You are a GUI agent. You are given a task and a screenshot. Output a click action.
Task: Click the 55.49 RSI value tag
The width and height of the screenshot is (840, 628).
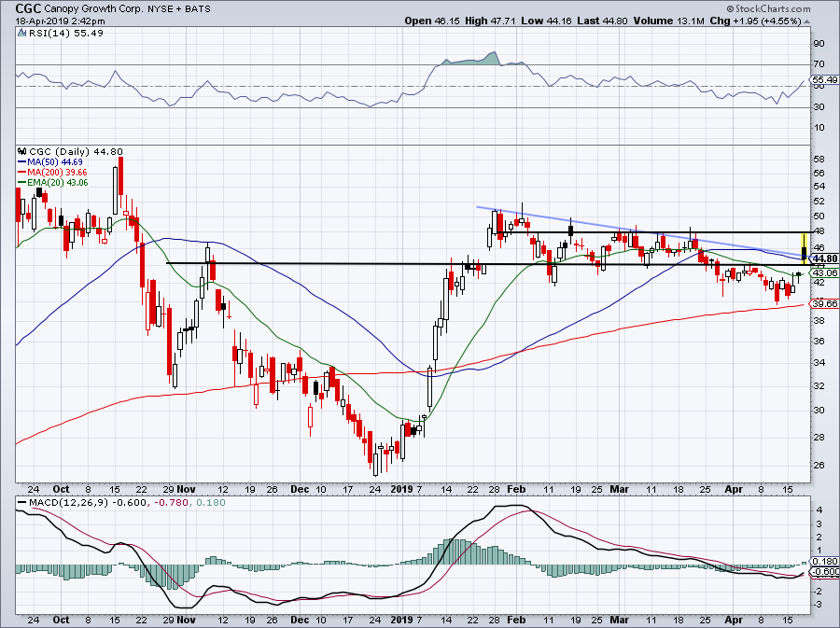click(x=825, y=81)
